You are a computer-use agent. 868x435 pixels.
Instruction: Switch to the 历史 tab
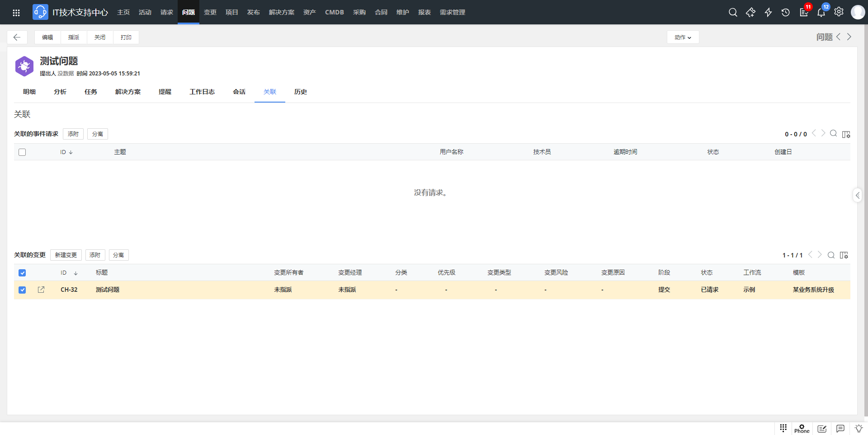[301, 92]
